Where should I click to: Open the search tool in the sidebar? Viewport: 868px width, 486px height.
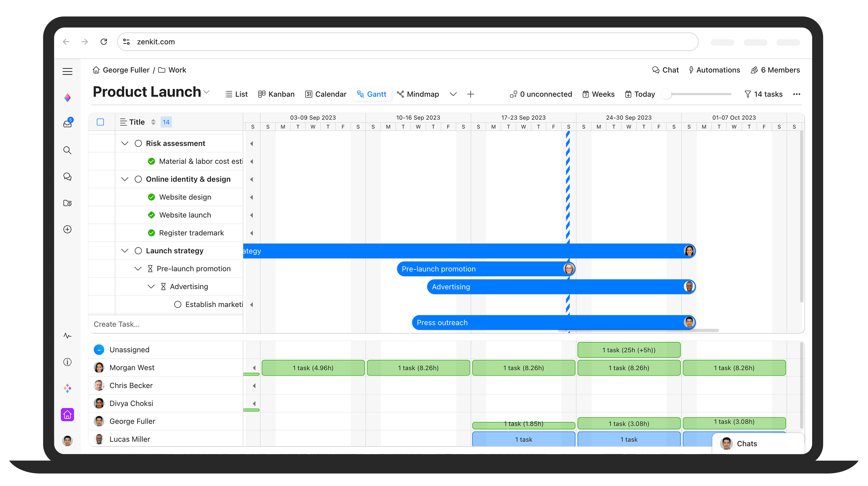point(67,150)
